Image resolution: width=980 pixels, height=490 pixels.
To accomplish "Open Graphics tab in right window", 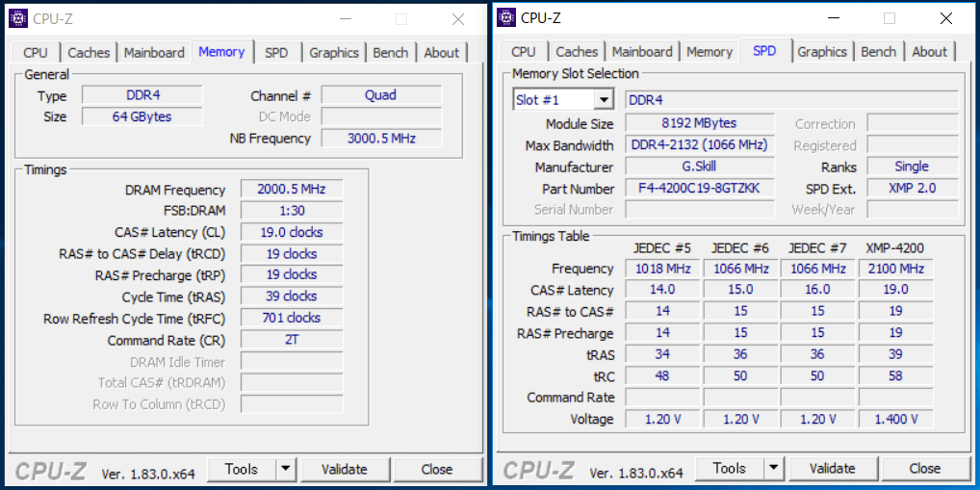I will click(x=822, y=52).
